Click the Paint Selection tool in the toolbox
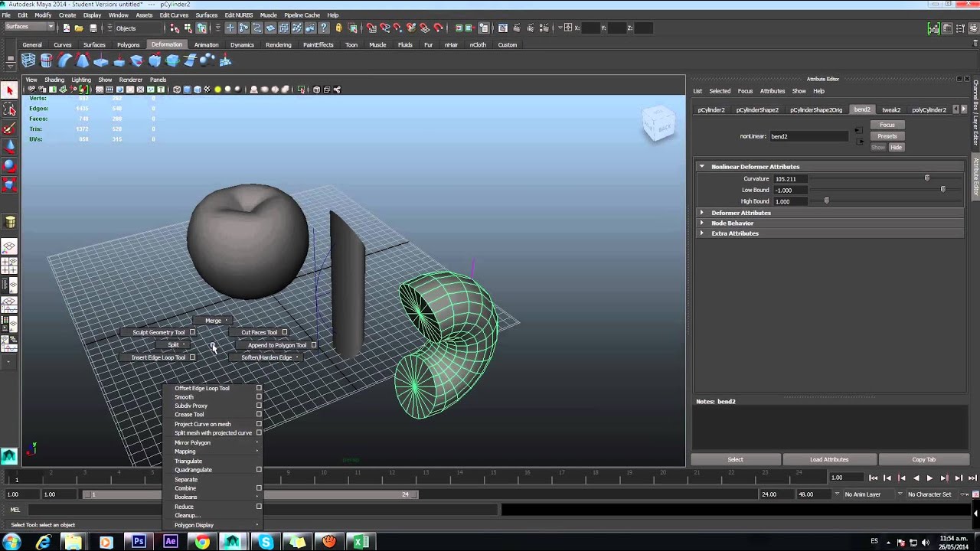 (x=9, y=129)
